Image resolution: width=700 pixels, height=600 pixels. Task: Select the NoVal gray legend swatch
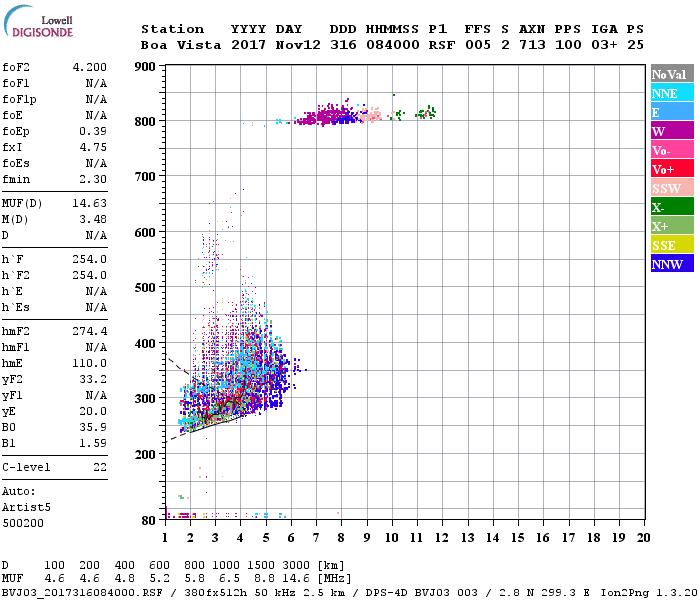pos(672,74)
